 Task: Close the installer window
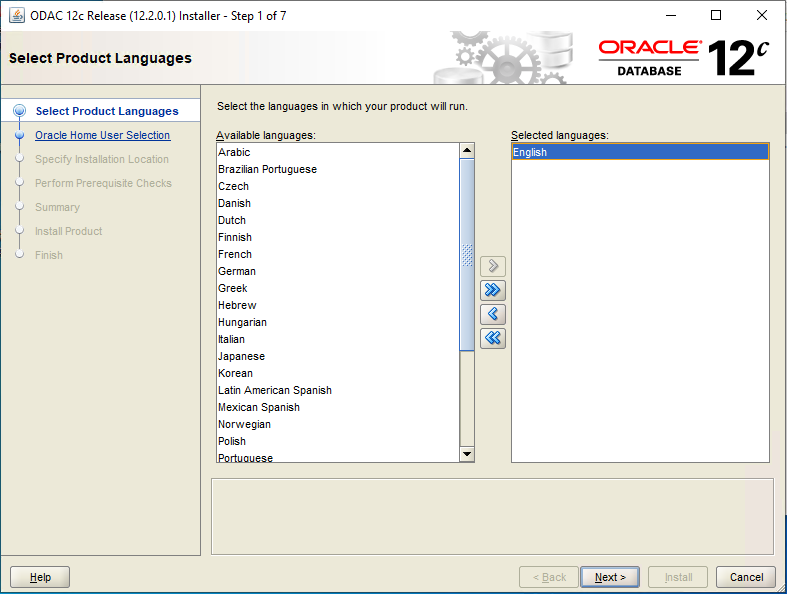point(761,16)
